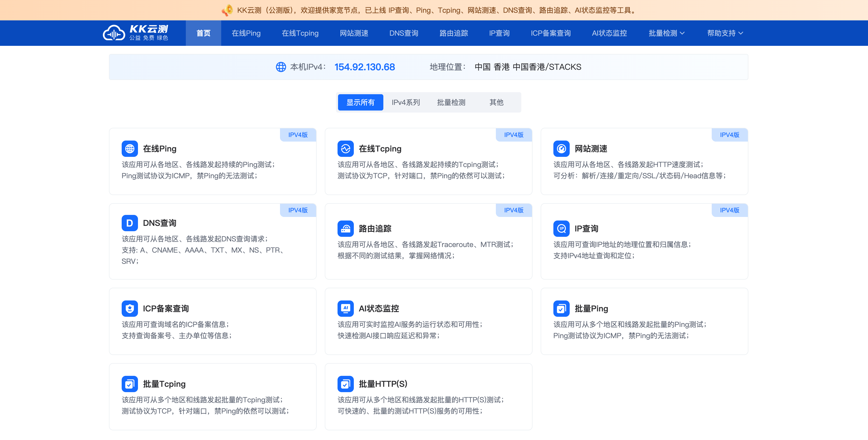Viewport: 868px width, 440px height.
Task: Open DNS查询 from the navigation bar
Action: [404, 33]
